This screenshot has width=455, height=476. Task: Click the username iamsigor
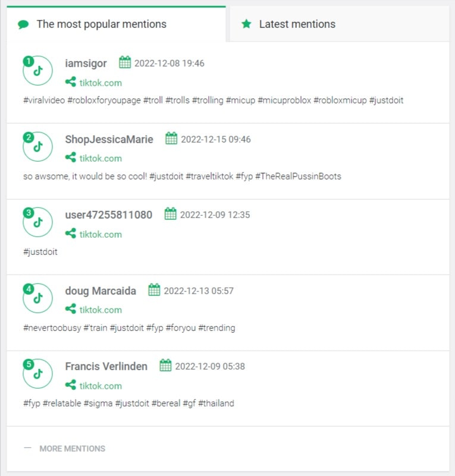pos(86,64)
